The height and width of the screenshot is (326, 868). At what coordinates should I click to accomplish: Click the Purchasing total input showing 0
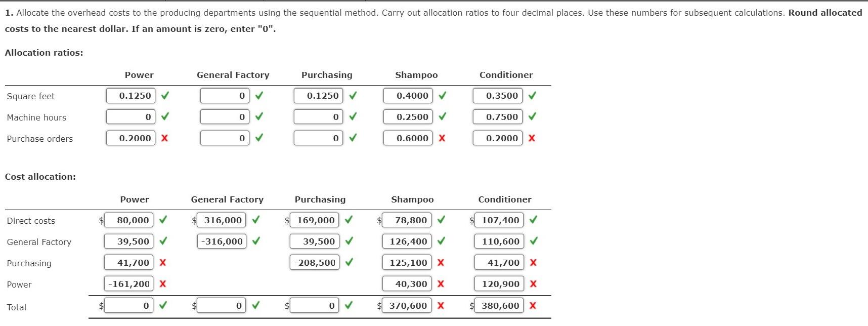[314, 305]
